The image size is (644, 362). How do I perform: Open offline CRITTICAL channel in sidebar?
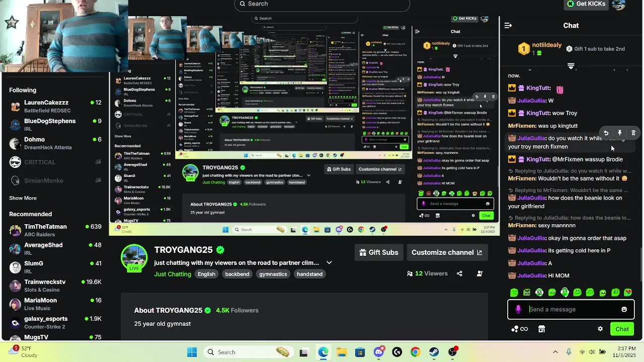(55, 162)
